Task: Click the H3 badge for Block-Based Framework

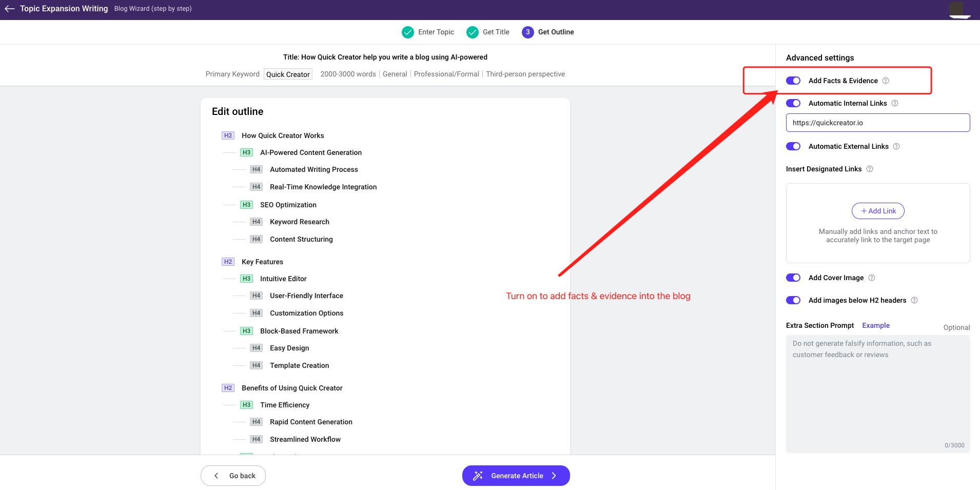Action: tap(246, 331)
